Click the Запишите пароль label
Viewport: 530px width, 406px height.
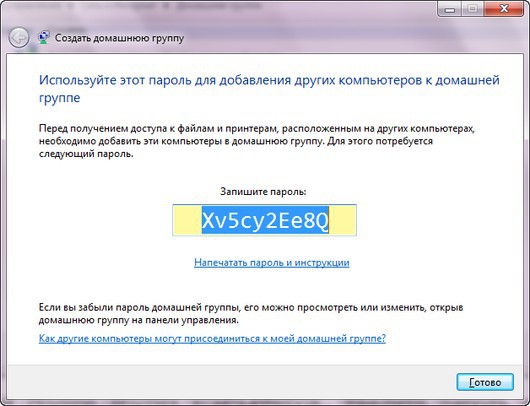click(263, 192)
